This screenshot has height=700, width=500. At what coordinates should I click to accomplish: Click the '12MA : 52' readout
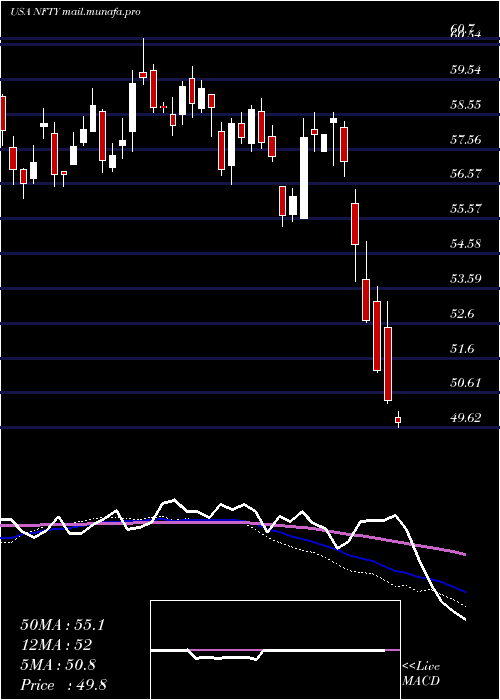click(56, 645)
